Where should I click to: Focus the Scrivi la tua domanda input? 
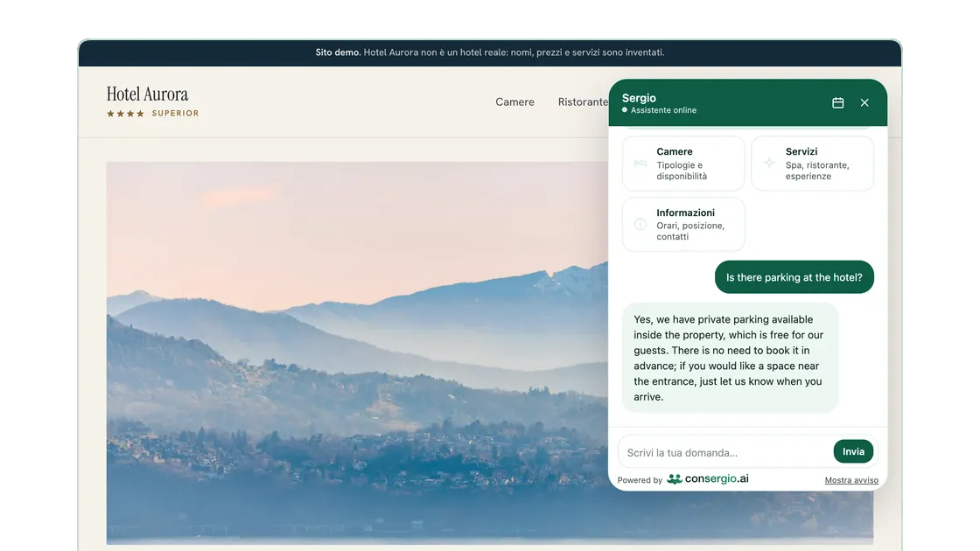[x=726, y=452]
